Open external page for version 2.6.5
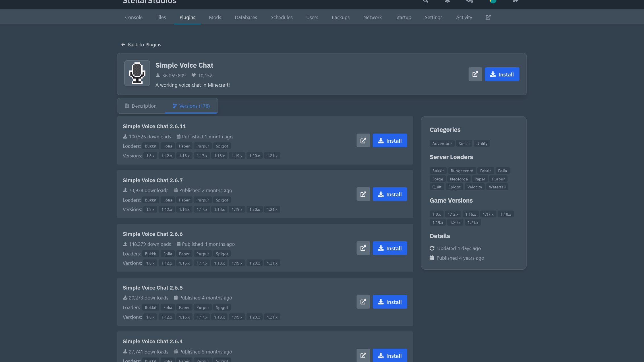This screenshot has width=644, height=362. [x=363, y=302]
